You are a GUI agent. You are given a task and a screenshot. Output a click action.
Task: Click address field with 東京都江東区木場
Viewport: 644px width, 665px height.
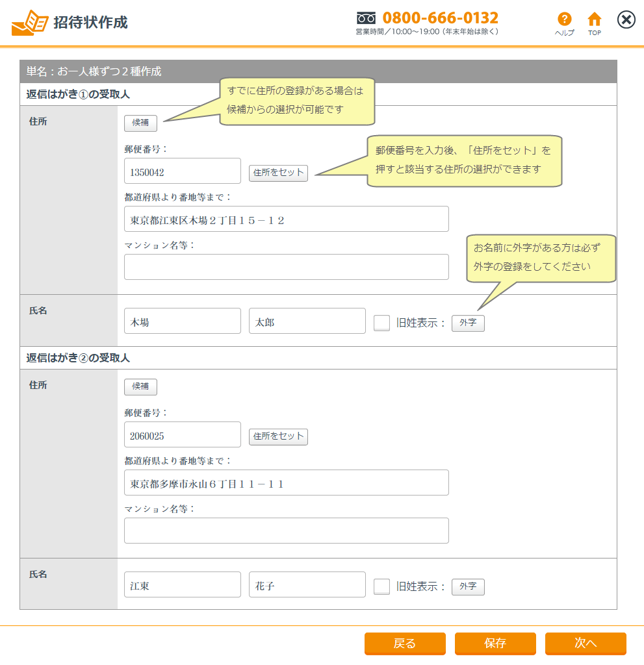click(x=286, y=220)
